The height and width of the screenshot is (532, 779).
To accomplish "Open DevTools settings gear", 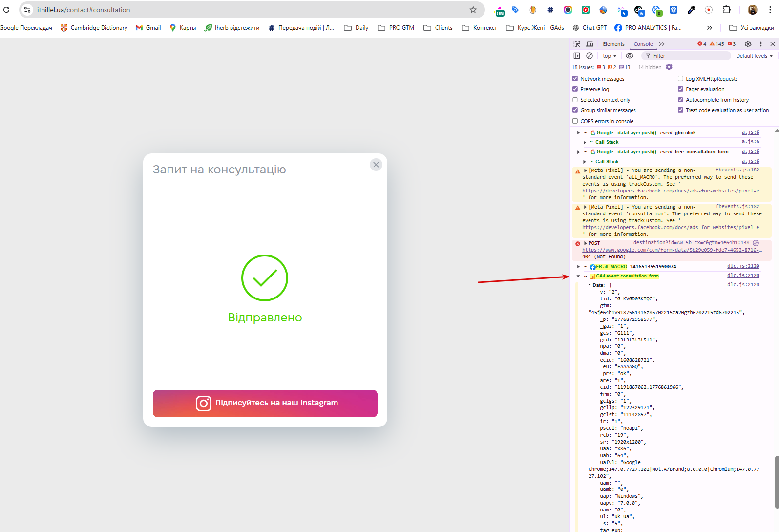I will click(748, 44).
